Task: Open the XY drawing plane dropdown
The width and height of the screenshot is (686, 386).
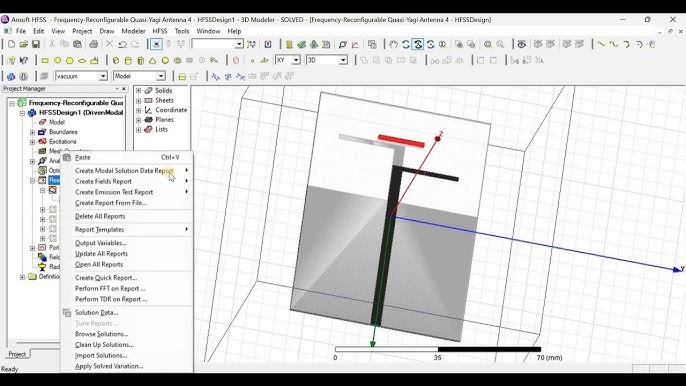Action: coord(296,60)
